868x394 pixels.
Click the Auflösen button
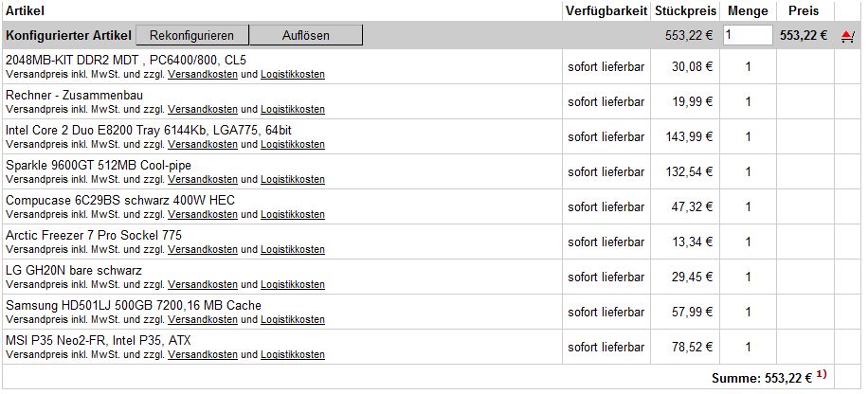pos(306,35)
